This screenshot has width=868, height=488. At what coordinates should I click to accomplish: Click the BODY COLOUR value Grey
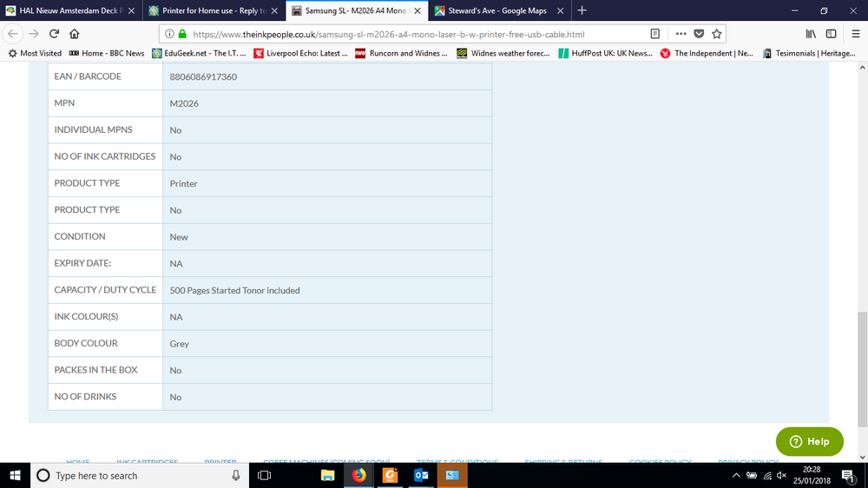[x=180, y=344]
